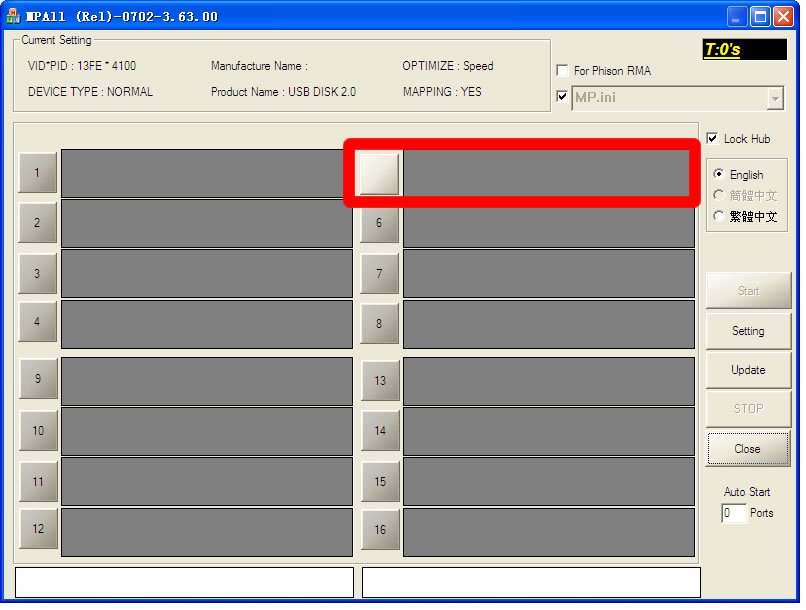Screen dimensions: 806x610
Task: Select port 16 button
Action: (x=379, y=529)
